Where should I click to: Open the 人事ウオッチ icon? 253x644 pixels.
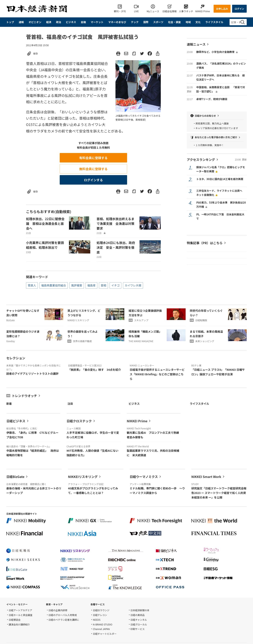click(186, 7)
